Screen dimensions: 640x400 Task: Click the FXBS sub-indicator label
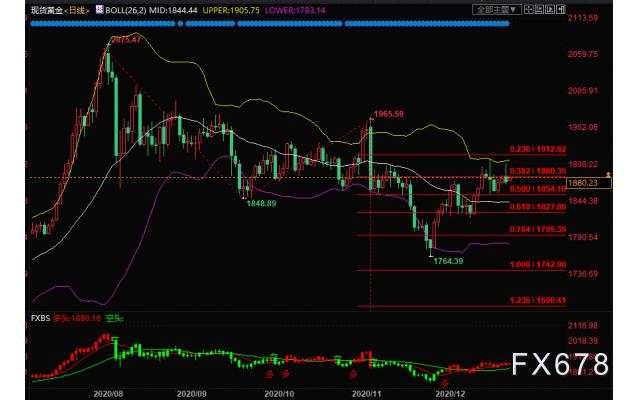(x=40, y=318)
